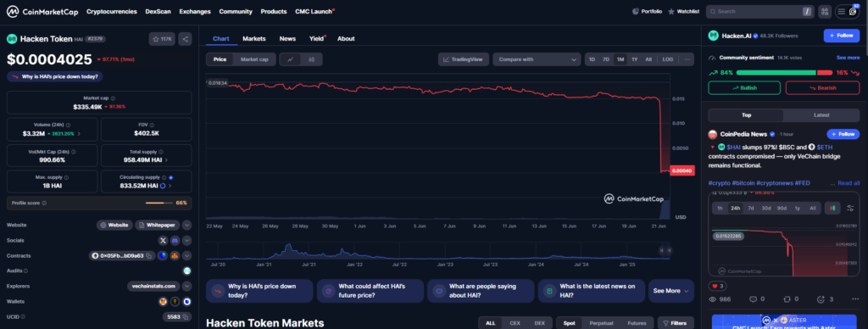
Task: Vote Bearish on community sentiment
Action: click(822, 87)
